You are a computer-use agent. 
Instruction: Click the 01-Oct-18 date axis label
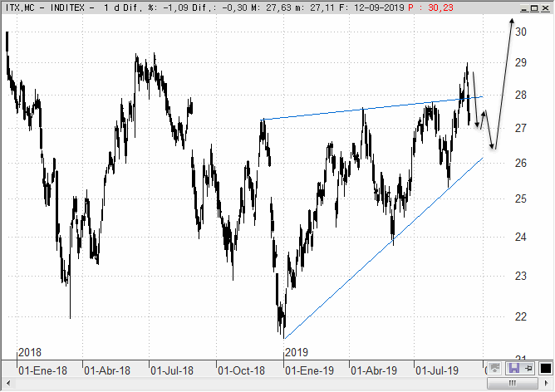pos(242,370)
